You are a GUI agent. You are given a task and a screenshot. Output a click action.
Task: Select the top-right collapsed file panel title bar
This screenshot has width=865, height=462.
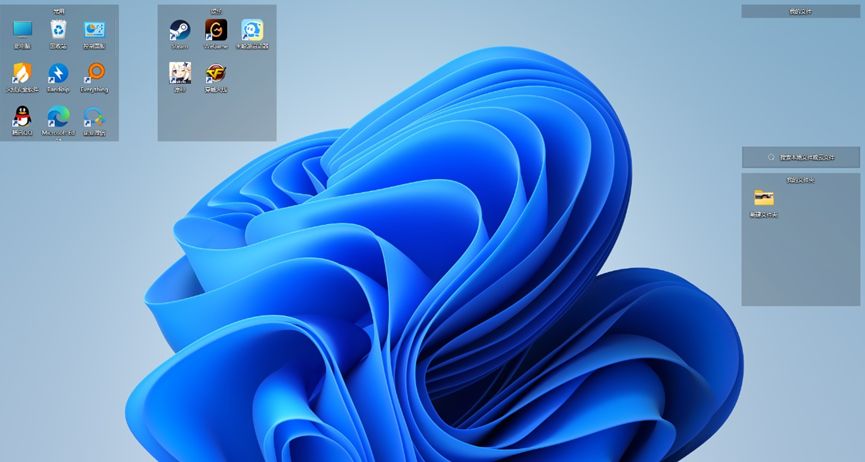801,11
